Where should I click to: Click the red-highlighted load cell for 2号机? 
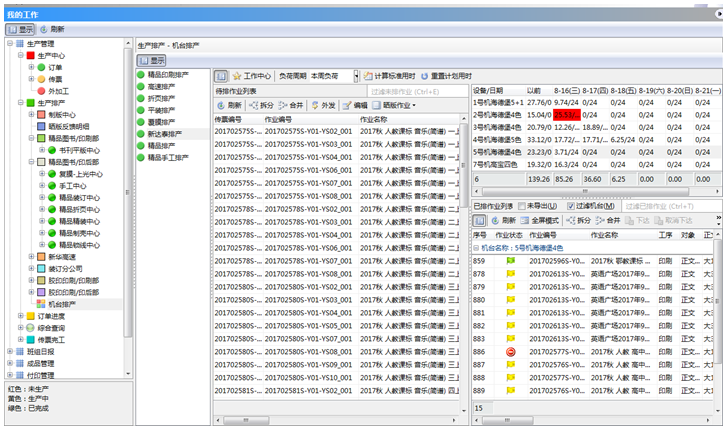pos(566,114)
